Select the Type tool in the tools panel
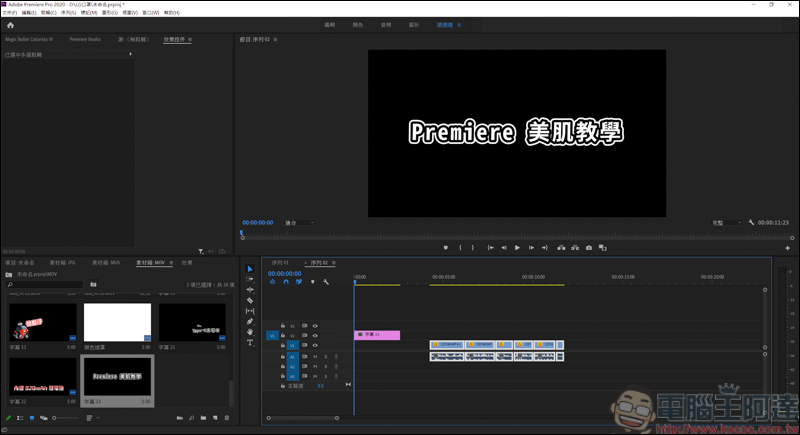The height and width of the screenshot is (435, 800). 250,343
